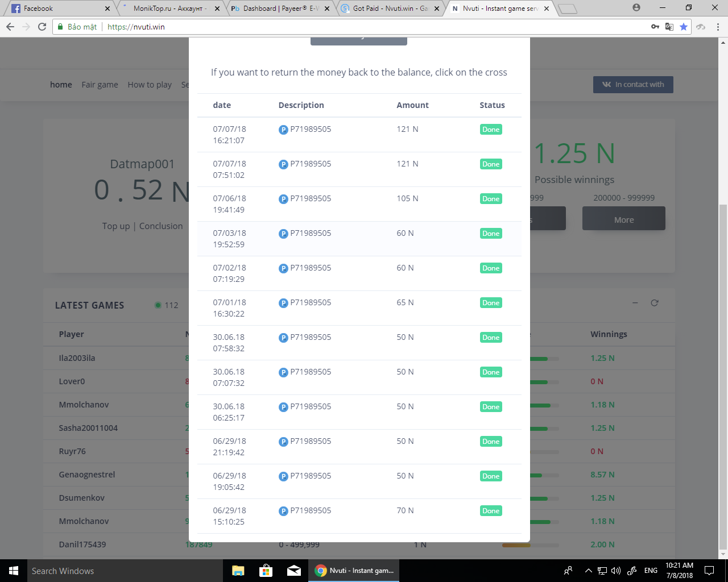The image size is (728, 582).
Task: Open the Microsoft Store taskbar icon
Action: (x=266, y=571)
